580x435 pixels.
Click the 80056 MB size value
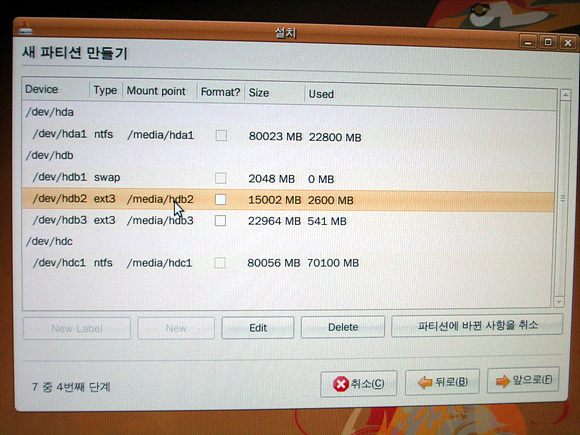274,263
